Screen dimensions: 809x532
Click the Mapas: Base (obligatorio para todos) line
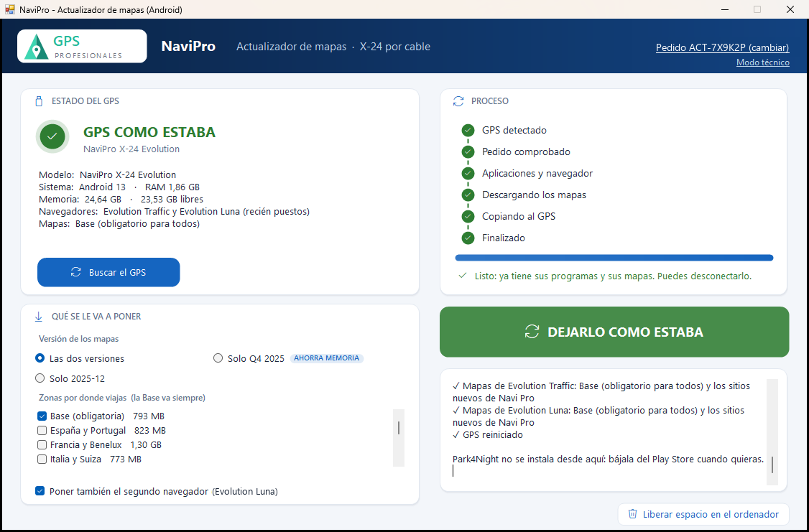tap(119, 224)
